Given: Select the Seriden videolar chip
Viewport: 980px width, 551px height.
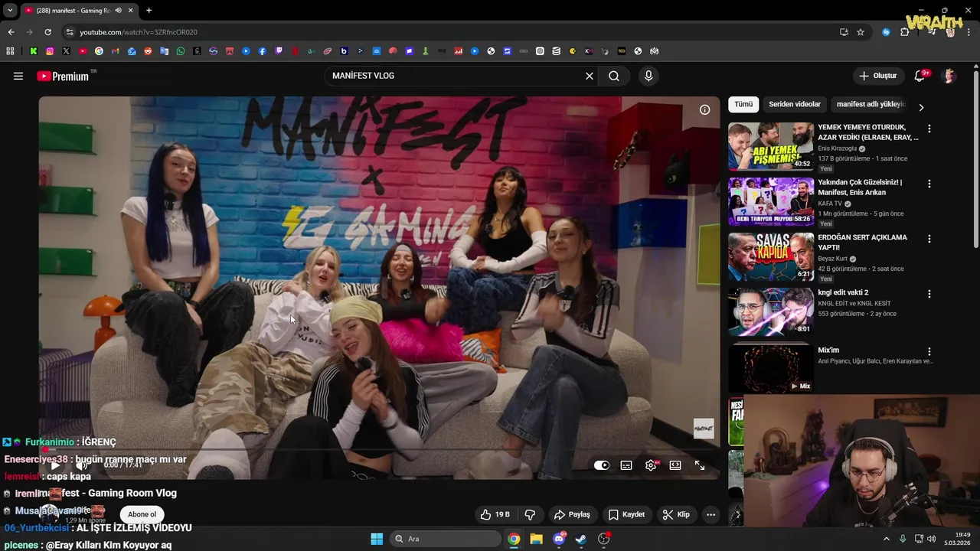Looking at the screenshot, I should (795, 104).
